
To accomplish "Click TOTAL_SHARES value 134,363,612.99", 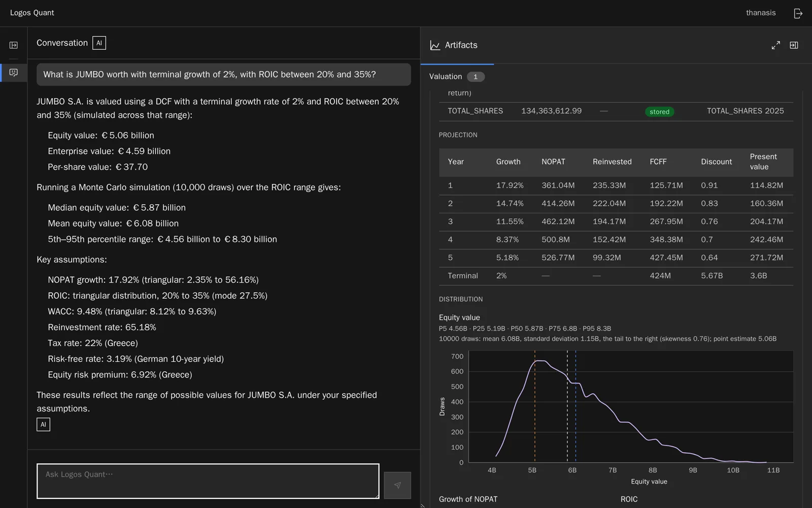I will [x=551, y=111].
